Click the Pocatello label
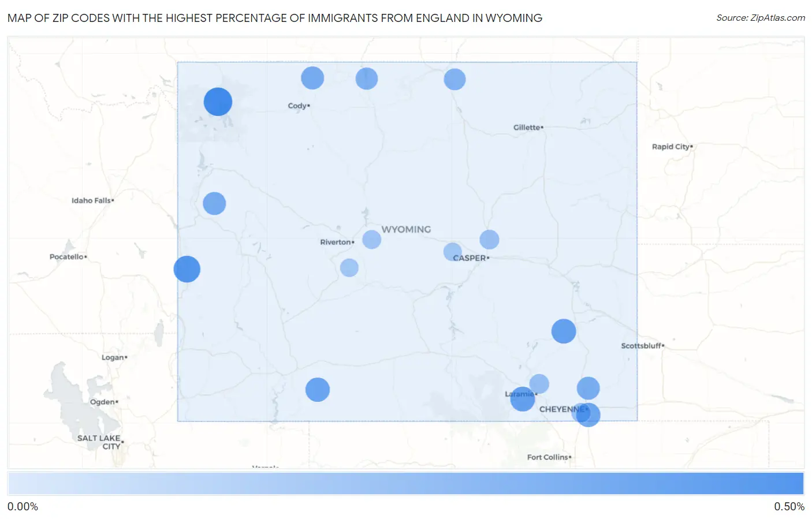The width and height of the screenshot is (812, 519). [x=68, y=256]
